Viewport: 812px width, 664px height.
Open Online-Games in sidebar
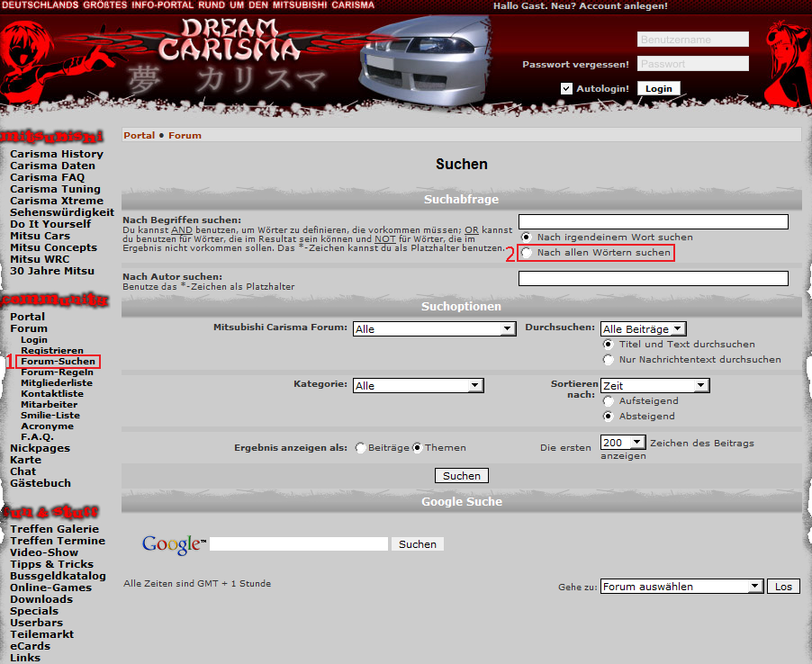pyautogui.click(x=50, y=588)
